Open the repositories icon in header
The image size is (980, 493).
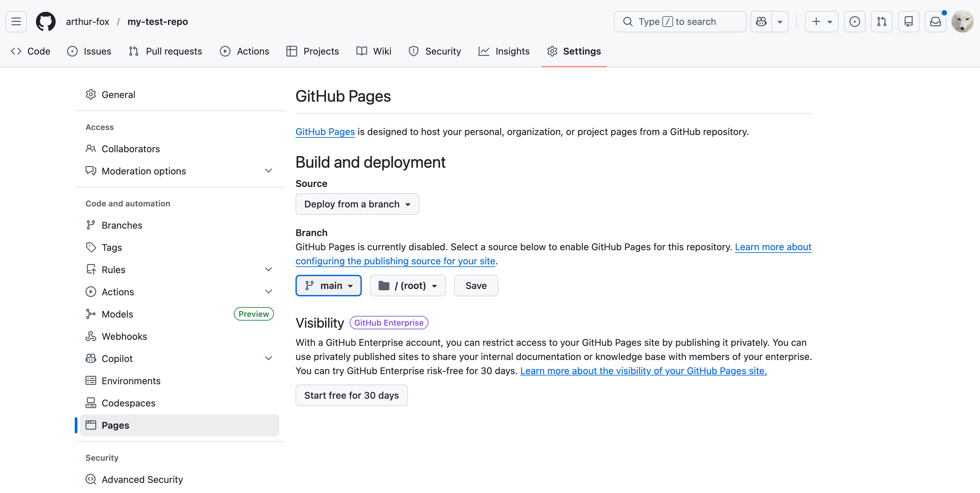908,22
